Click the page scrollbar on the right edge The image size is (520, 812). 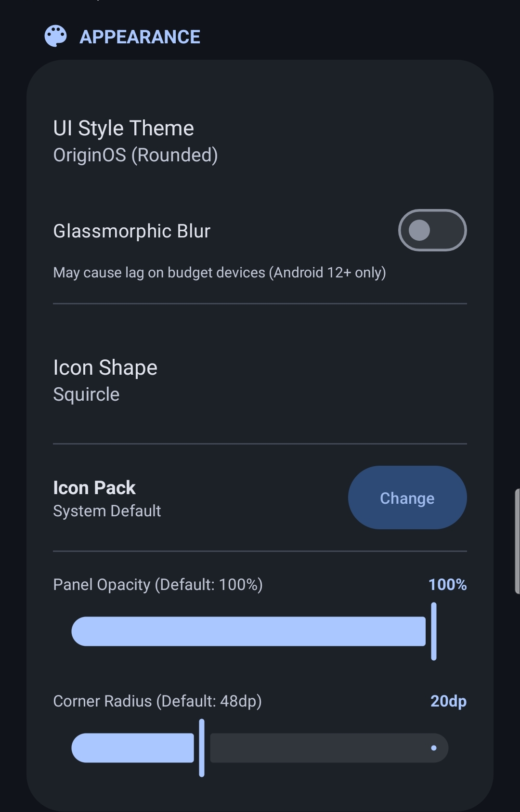[517, 541]
